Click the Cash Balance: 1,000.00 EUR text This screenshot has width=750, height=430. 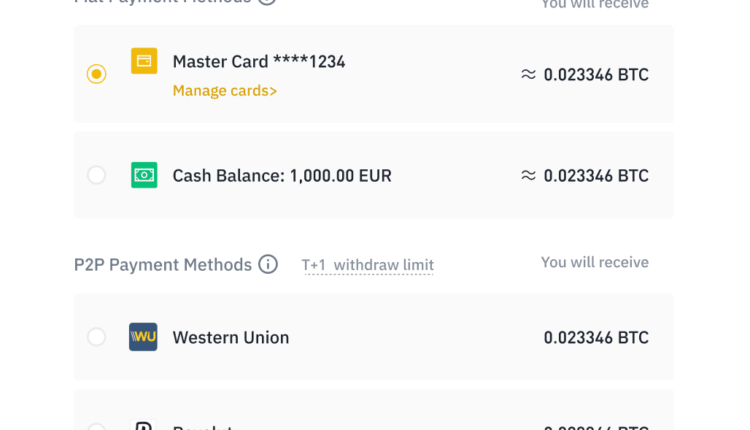(282, 176)
